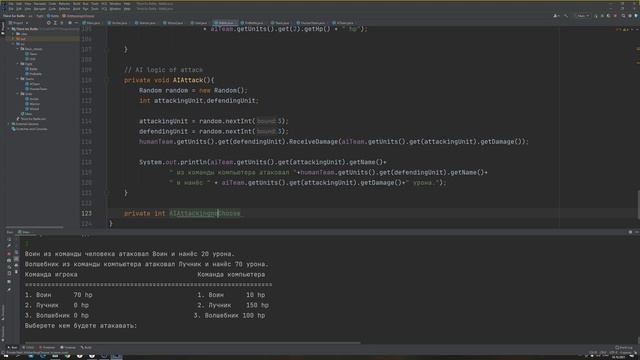
Task: Select the Main tab in Run panel
Action: pos(25,232)
